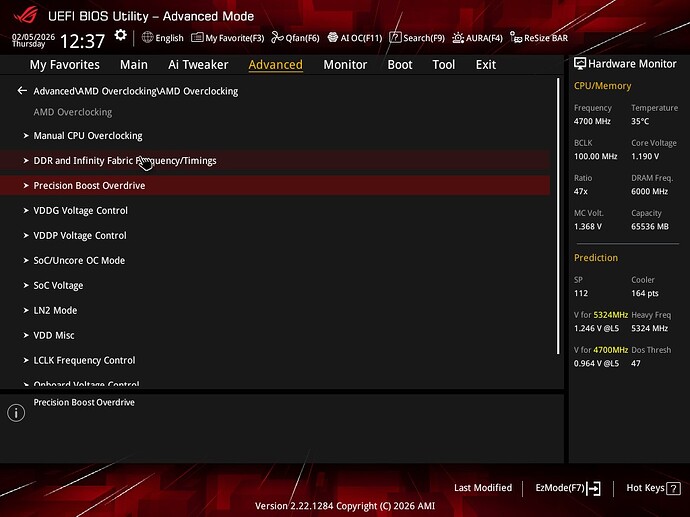Open settings gear next to clock

click(120, 35)
